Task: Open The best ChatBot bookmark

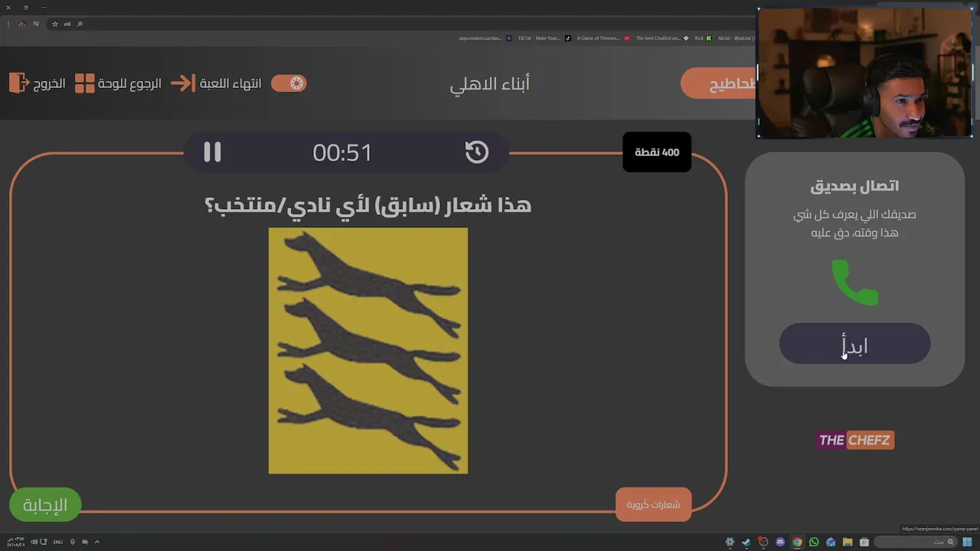Action: tap(662, 38)
